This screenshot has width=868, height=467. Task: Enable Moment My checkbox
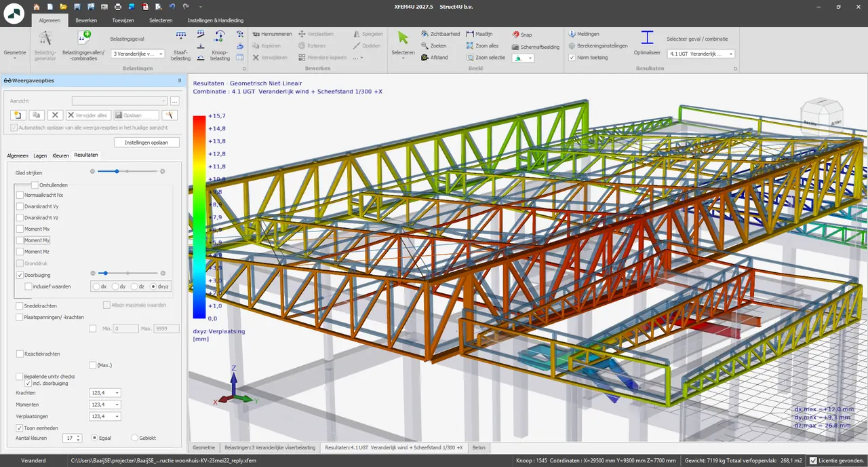click(x=20, y=240)
